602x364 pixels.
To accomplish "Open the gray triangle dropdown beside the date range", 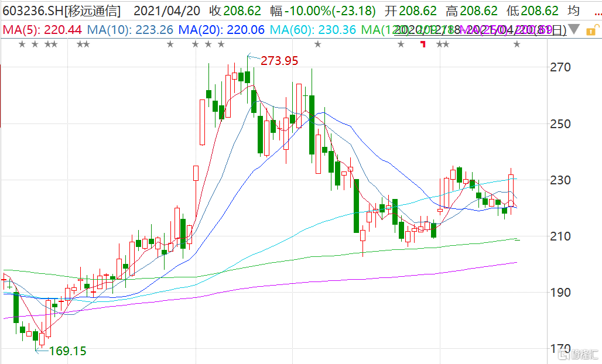I will (574, 29).
